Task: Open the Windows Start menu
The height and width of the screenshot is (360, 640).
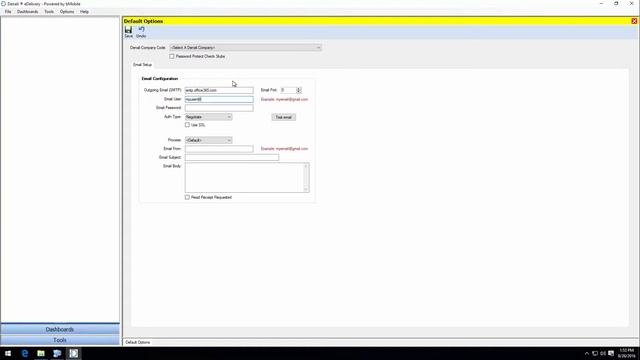Action: tap(8, 353)
